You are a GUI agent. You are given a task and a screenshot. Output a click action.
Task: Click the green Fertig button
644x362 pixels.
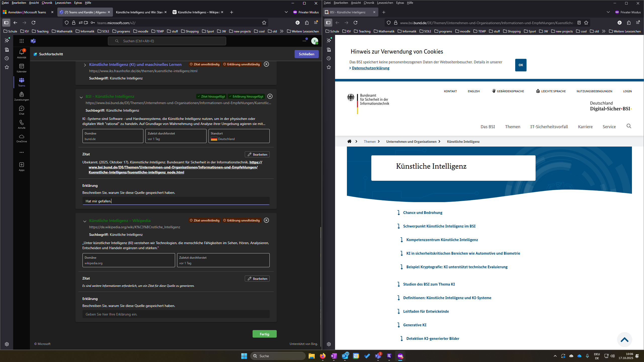point(264,334)
